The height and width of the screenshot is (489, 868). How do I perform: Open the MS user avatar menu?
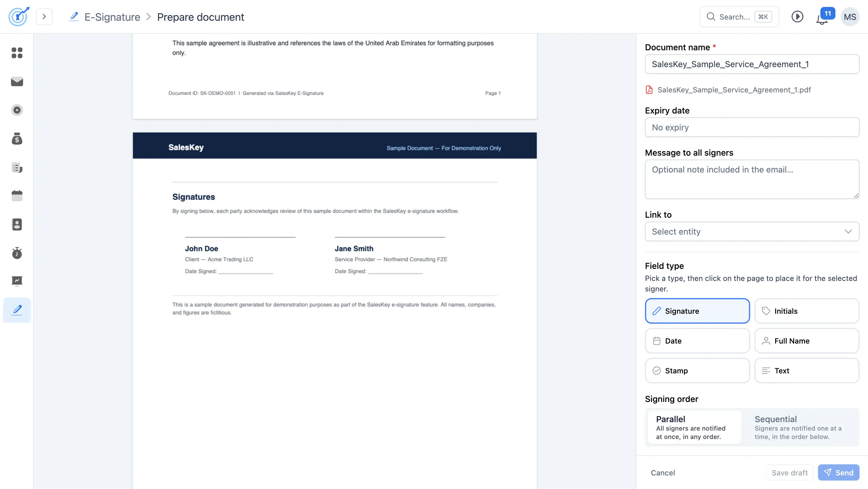tap(850, 17)
